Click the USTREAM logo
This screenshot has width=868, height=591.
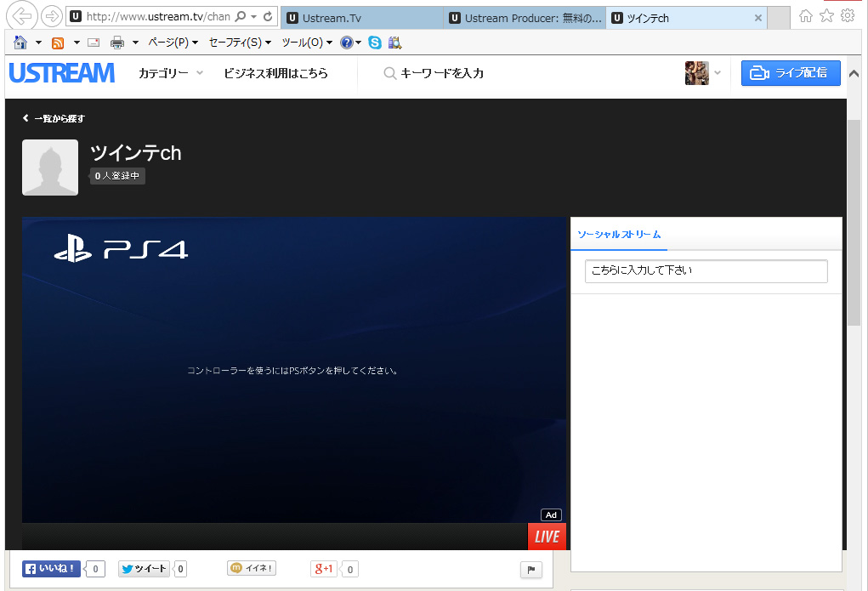[x=61, y=73]
